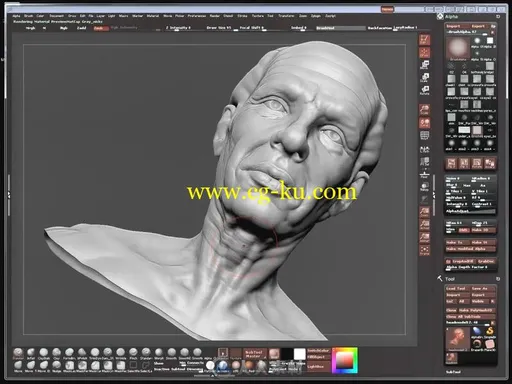This screenshot has width=512, height=384.
Task: Click the Frame icon in right shelf
Action: tap(424, 250)
